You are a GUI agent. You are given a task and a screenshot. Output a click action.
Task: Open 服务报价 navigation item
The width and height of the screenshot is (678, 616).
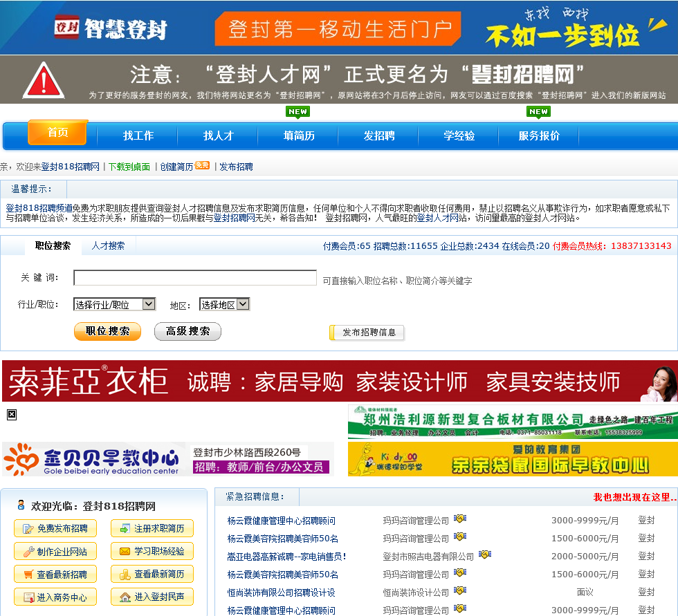pyautogui.click(x=539, y=136)
